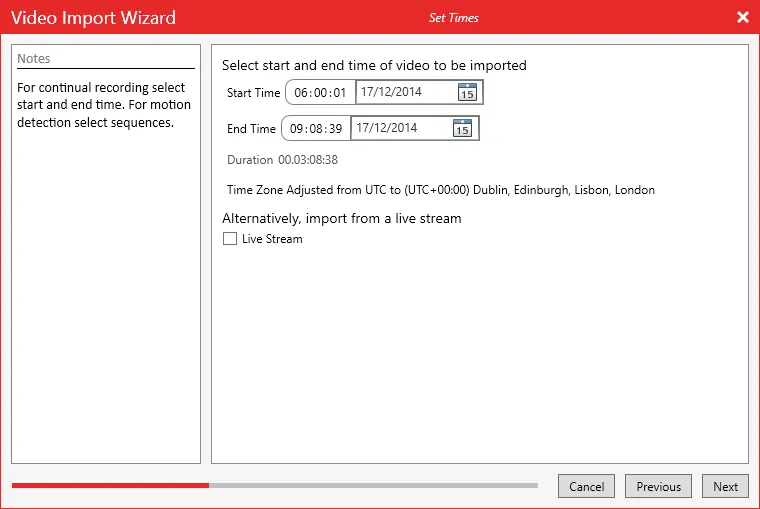Click the continual recording note text
The width and height of the screenshot is (760, 509).
coord(104,105)
